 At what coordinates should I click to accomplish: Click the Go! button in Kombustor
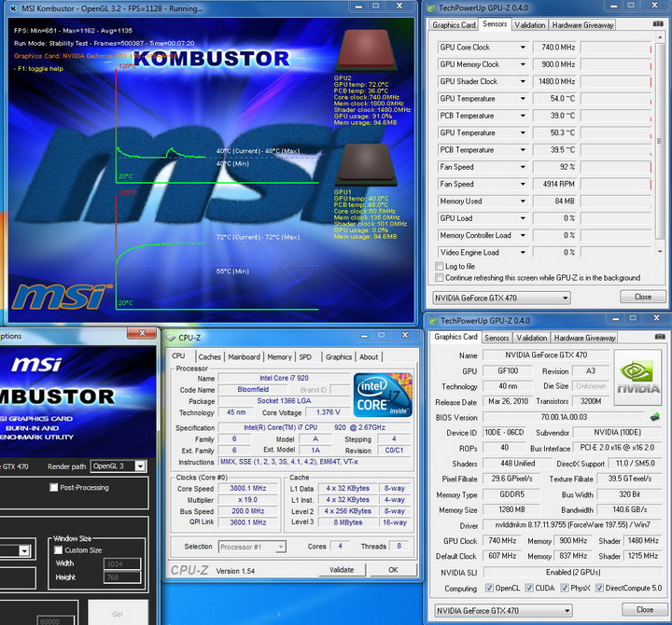[x=118, y=613]
